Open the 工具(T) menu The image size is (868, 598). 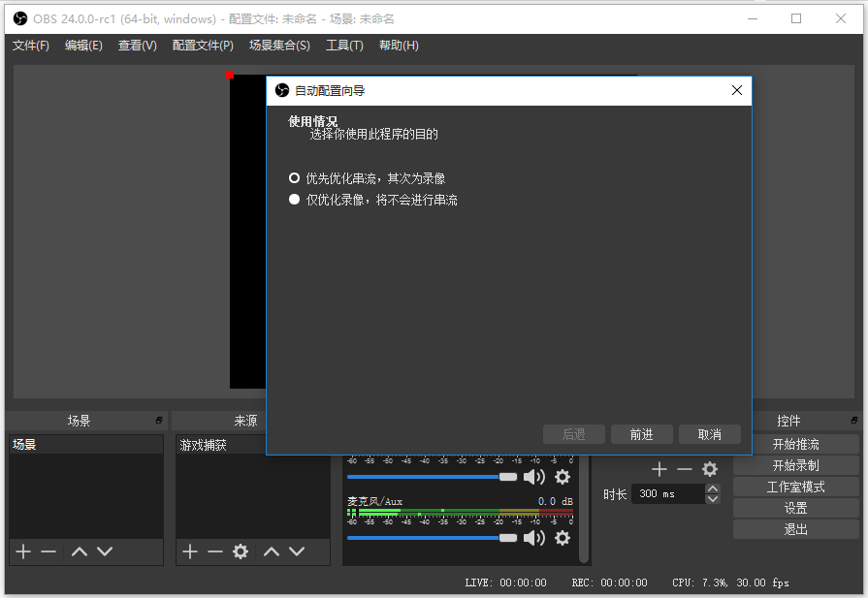pyautogui.click(x=344, y=45)
